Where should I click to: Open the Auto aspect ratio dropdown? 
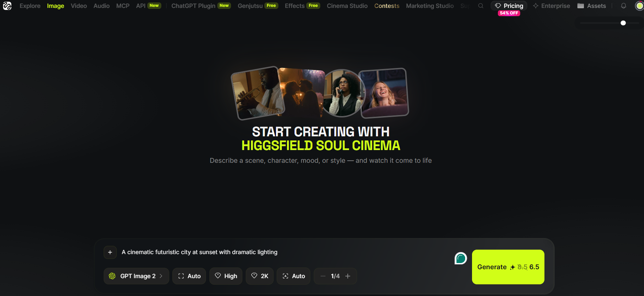point(189,276)
